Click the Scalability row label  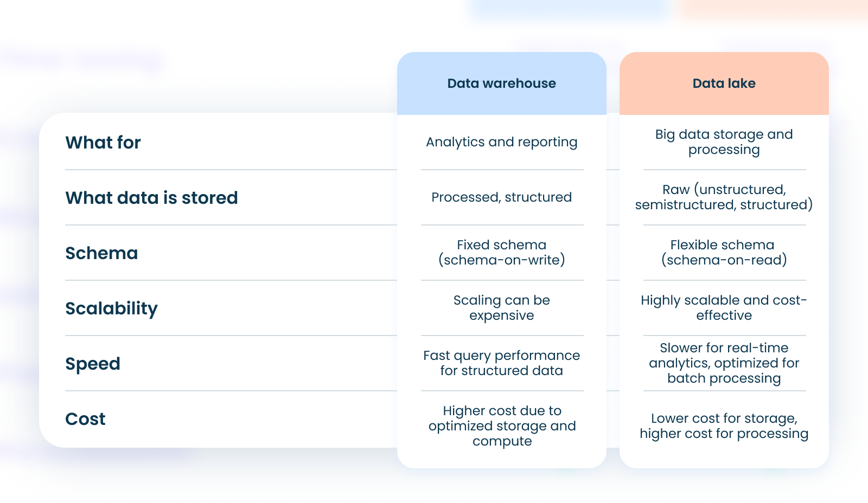111,308
